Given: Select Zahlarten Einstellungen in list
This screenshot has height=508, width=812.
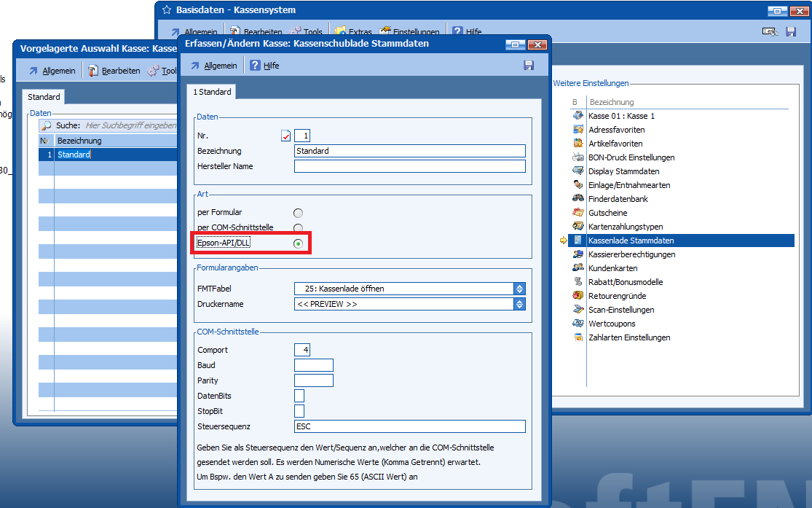Looking at the screenshot, I should pyautogui.click(x=628, y=337).
